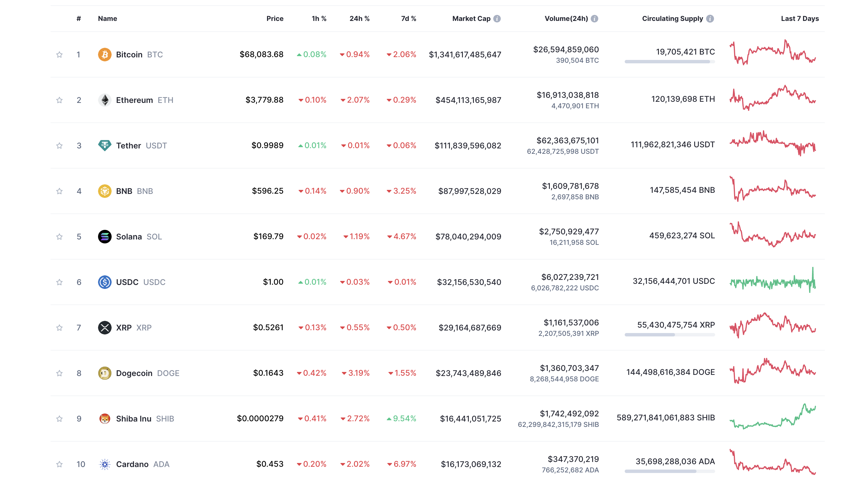Click the Shiba Inu coin icon

[x=105, y=418]
